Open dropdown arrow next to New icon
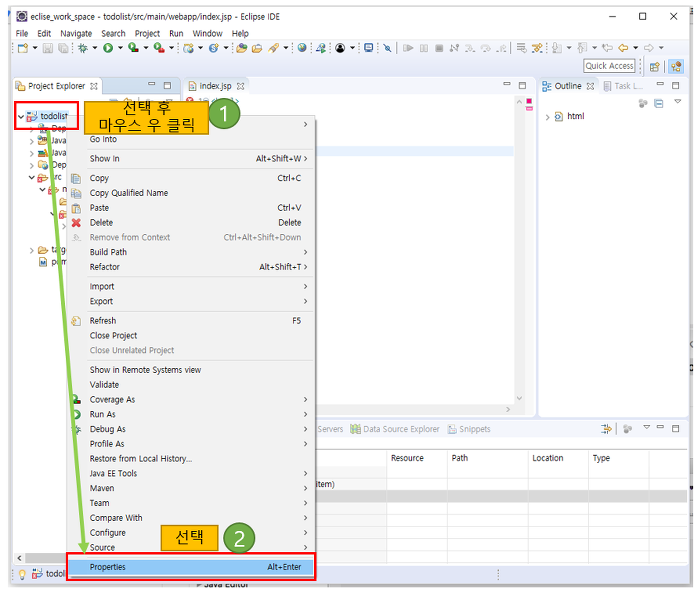The image size is (694, 596). 35,48
